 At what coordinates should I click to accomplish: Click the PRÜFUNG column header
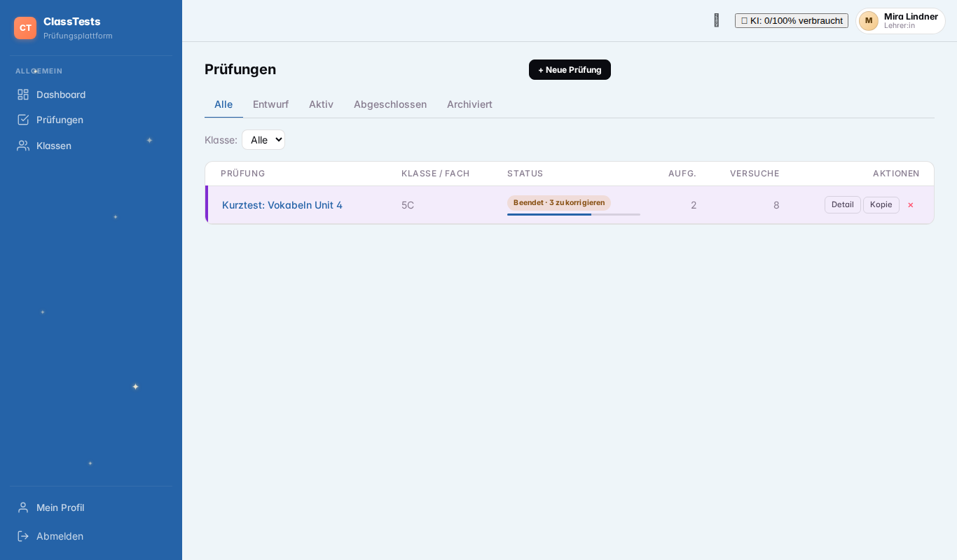tap(243, 174)
